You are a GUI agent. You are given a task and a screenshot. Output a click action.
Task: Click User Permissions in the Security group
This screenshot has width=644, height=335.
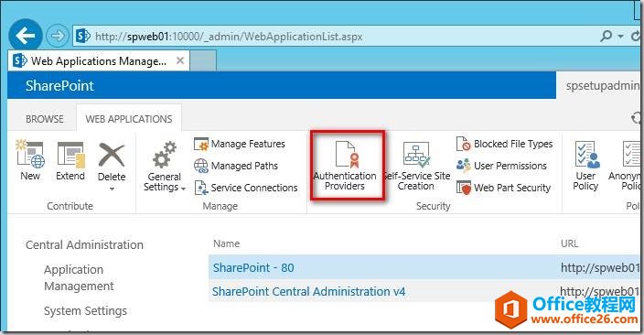coord(501,166)
